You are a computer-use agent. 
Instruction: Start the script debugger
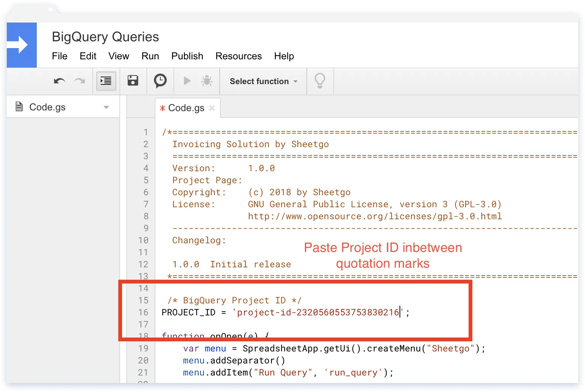point(207,81)
